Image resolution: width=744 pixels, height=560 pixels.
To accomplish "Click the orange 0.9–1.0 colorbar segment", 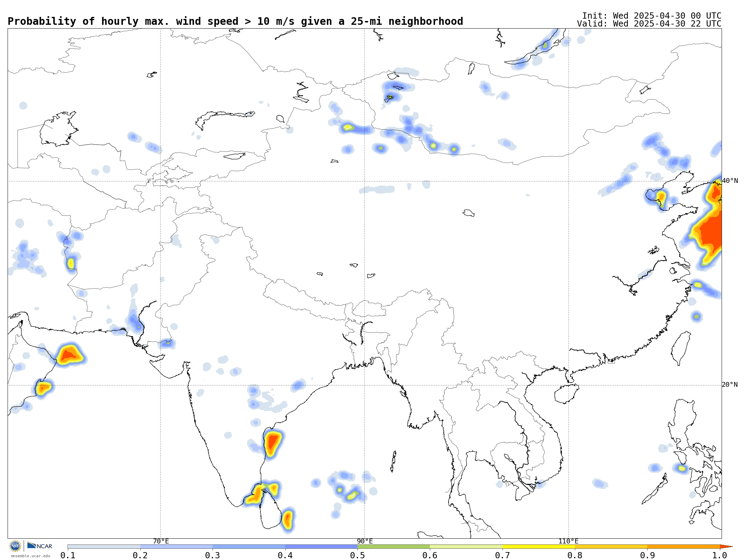I will [x=684, y=547].
